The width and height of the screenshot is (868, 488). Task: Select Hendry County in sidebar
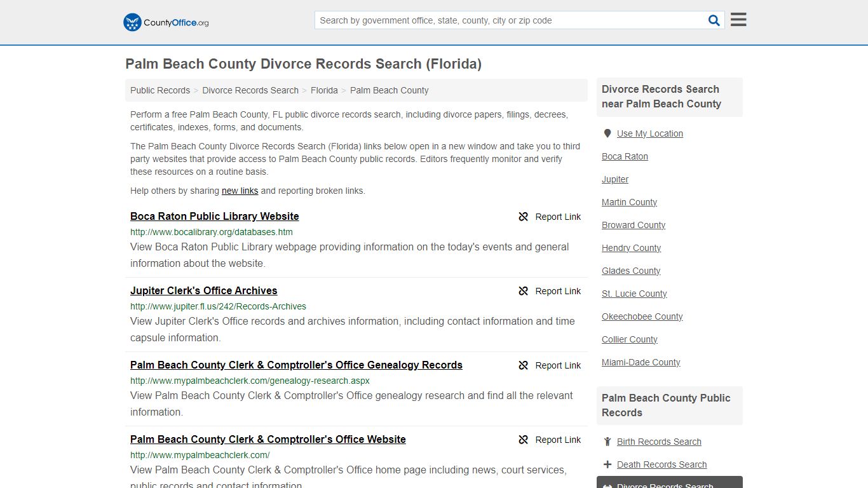pyautogui.click(x=631, y=248)
